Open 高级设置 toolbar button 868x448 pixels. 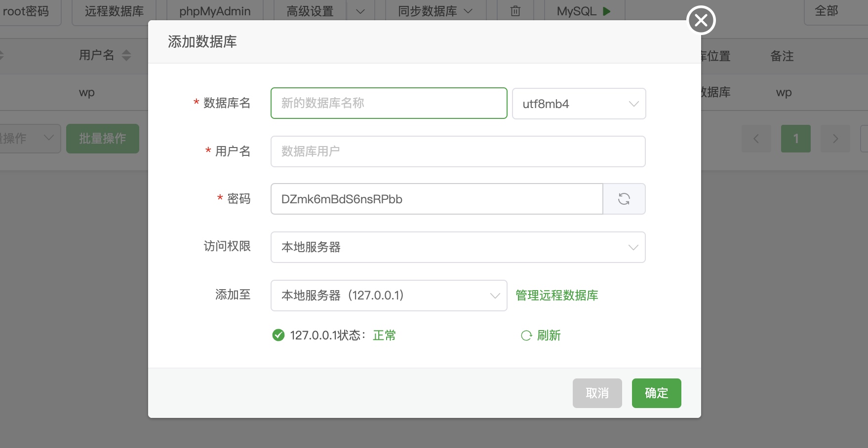click(x=310, y=11)
